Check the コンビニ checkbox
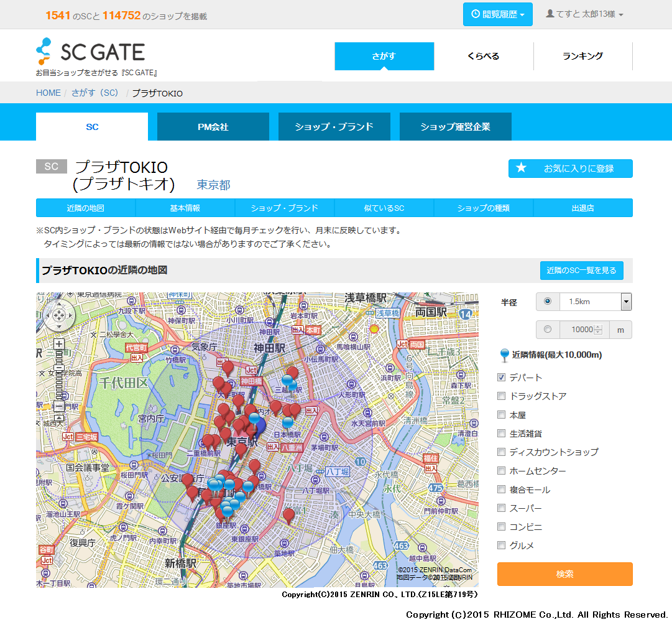 click(501, 526)
